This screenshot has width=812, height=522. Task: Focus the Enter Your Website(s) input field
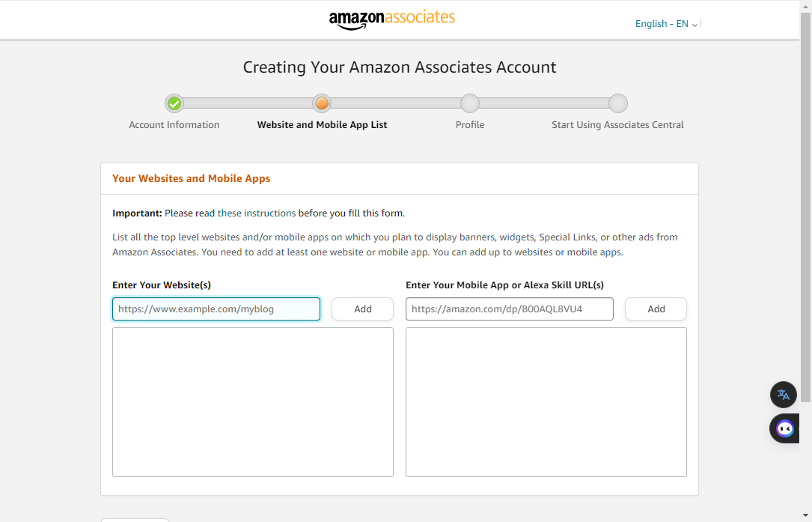tap(216, 309)
